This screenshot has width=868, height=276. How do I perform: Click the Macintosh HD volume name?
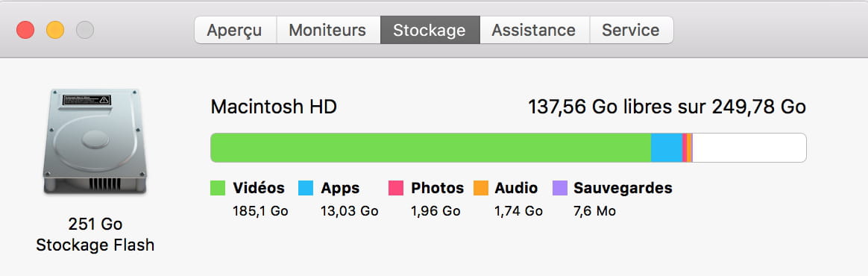pyautogui.click(x=274, y=107)
